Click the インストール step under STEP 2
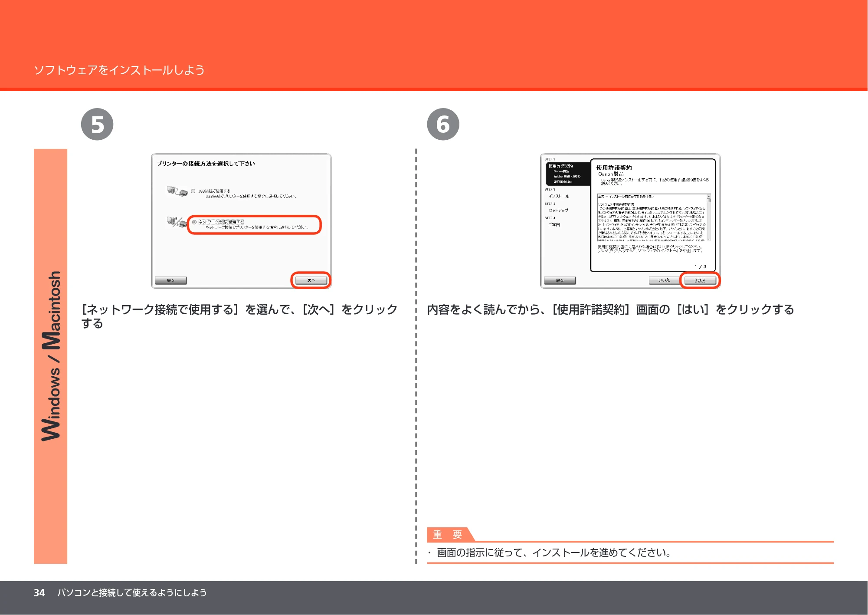This screenshot has width=868, height=615. (559, 196)
